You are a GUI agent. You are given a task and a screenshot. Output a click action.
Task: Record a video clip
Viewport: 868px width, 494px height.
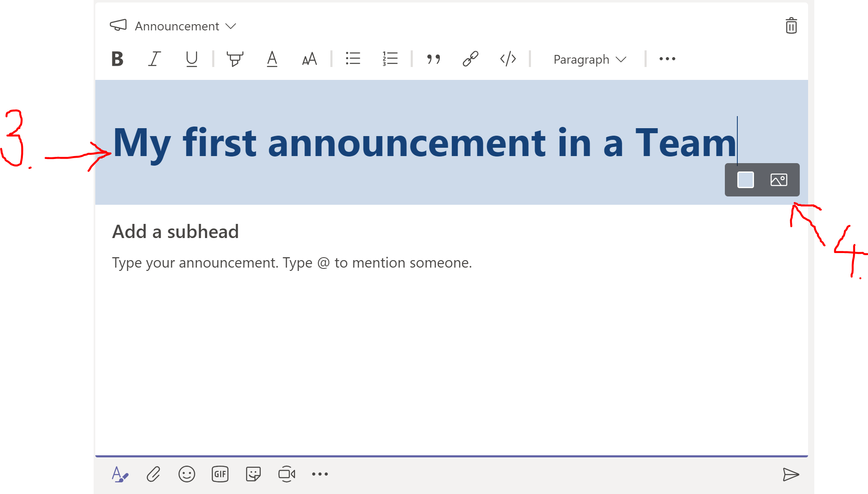[287, 474]
